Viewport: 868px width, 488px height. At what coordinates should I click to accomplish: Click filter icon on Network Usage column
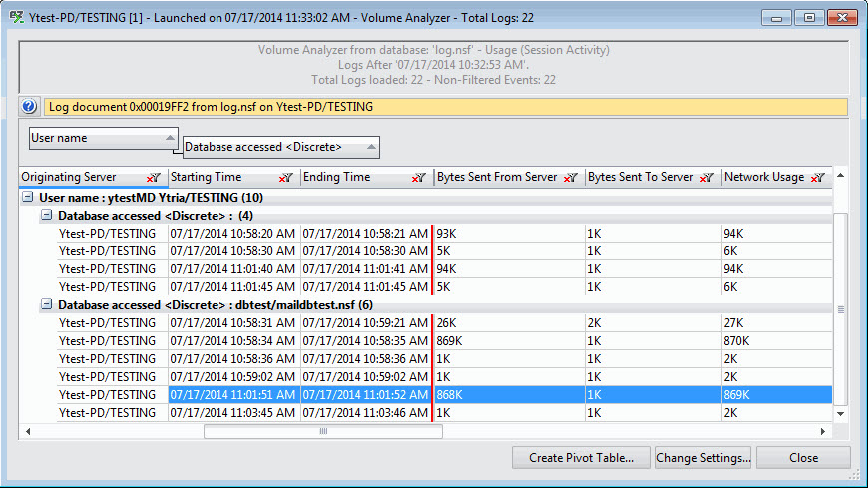pyautogui.click(x=818, y=178)
